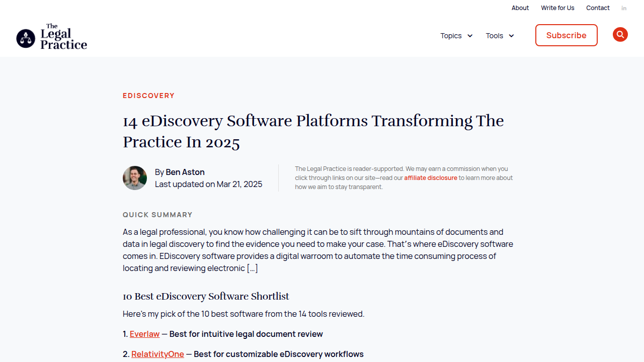644x362 pixels.
Task: Click the article title heading
Action: pos(313,131)
